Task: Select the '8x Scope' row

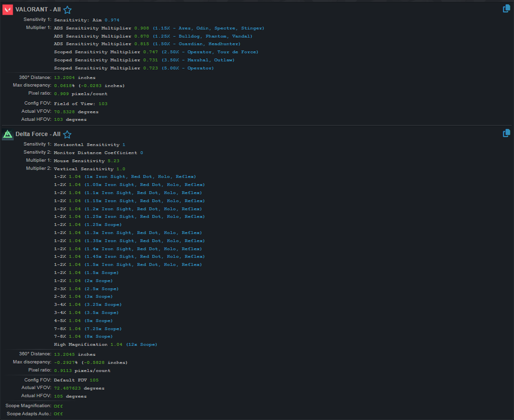Action: [83, 337]
